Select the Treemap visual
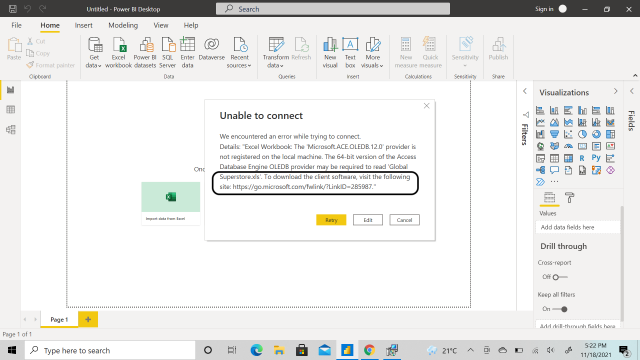 (610, 134)
